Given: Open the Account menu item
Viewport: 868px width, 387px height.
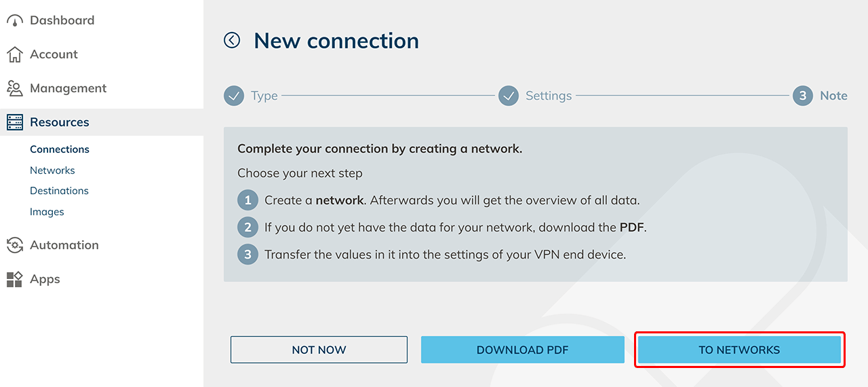Looking at the screenshot, I should pos(54,54).
